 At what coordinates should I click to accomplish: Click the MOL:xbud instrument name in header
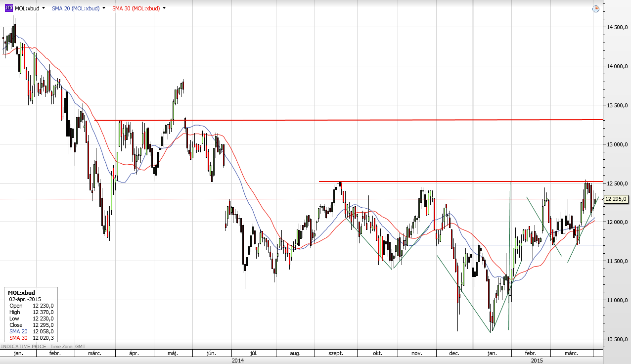[27, 8]
